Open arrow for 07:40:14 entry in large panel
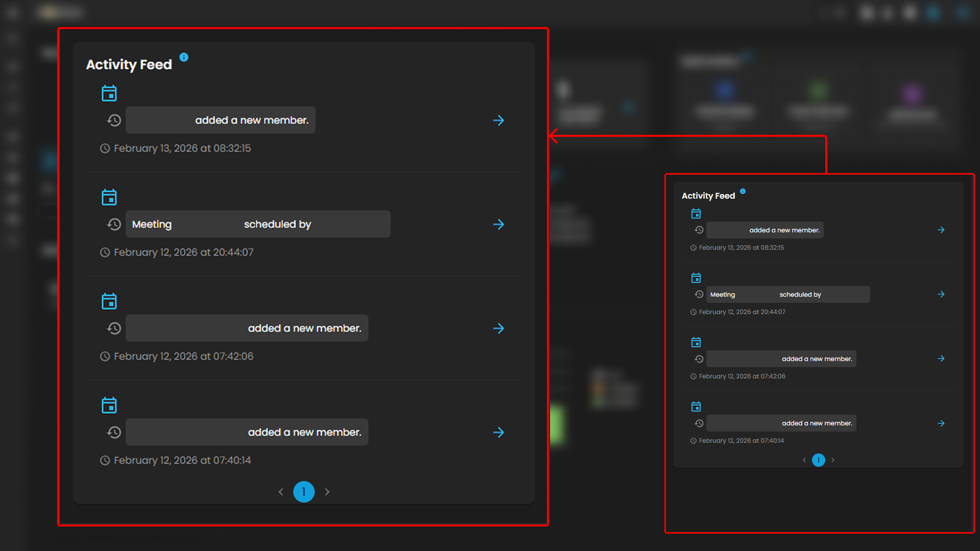 [498, 433]
